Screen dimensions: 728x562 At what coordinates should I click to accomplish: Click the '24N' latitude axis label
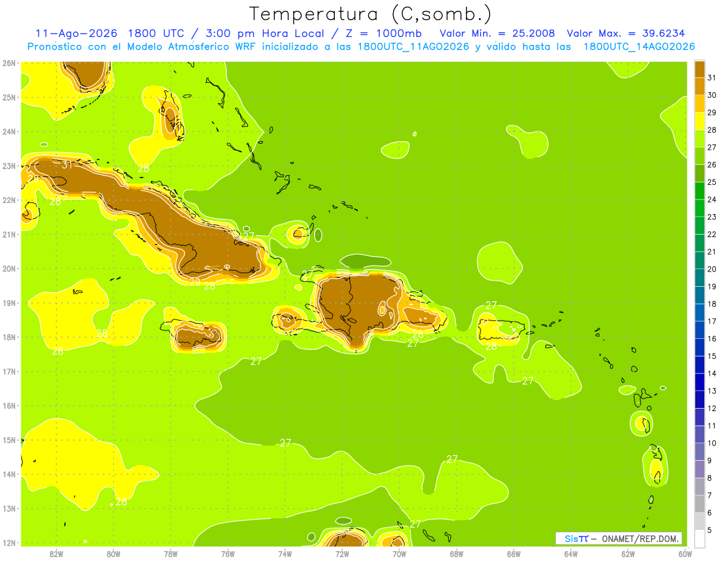click(x=8, y=132)
